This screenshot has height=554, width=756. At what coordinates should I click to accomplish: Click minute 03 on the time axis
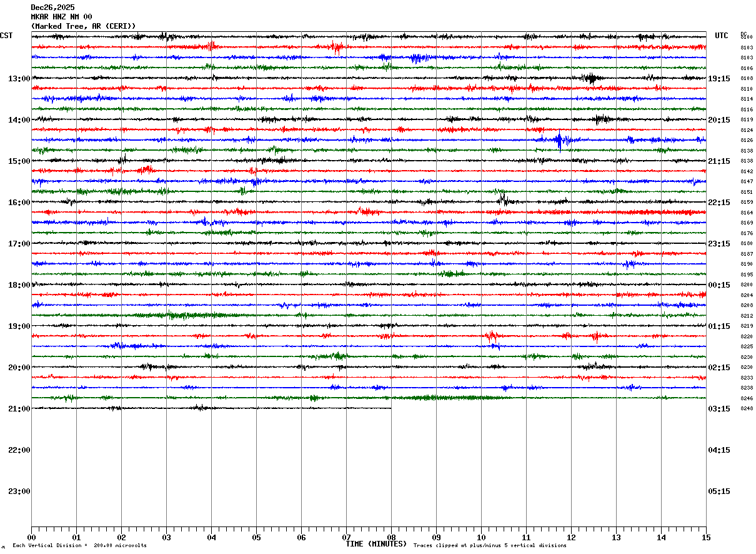pyautogui.click(x=166, y=537)
